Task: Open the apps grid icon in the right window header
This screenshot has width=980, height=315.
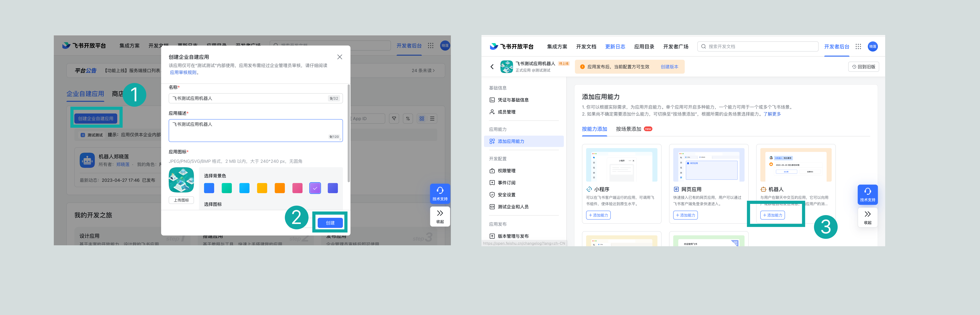Action: point(858,46)
